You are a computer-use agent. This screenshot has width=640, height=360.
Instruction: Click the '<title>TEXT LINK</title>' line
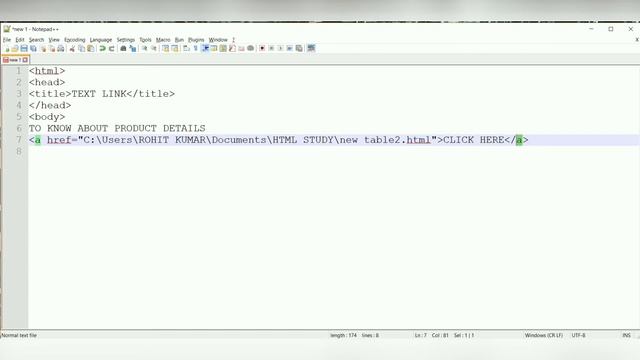(102, 93)
